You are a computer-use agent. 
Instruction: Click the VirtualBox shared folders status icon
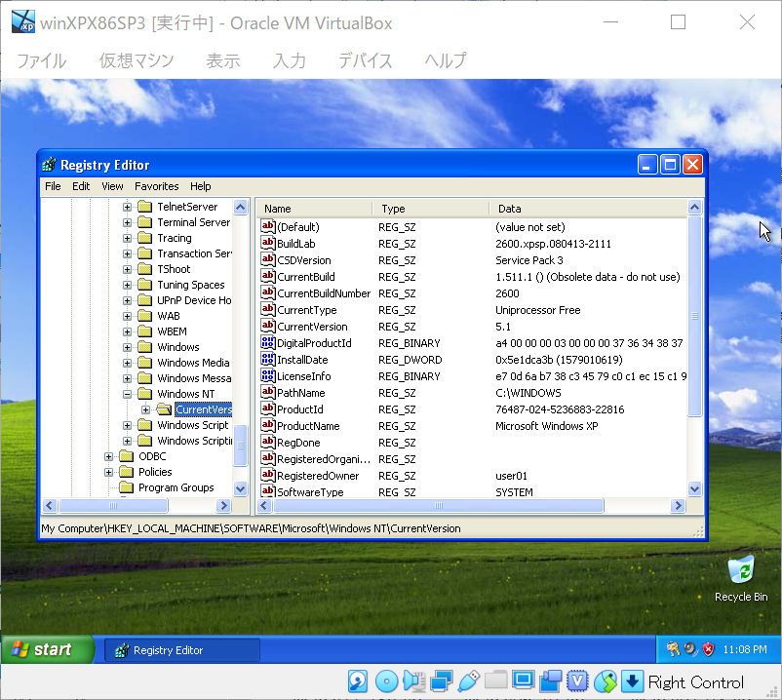[x=495, y=681]
